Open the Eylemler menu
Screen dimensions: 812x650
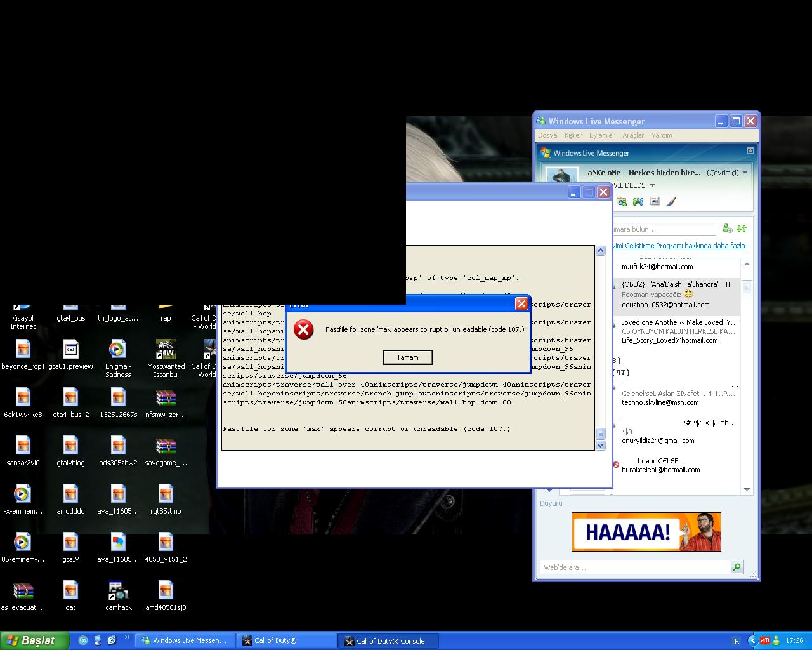pyautogui.click(x=602, y=135)
